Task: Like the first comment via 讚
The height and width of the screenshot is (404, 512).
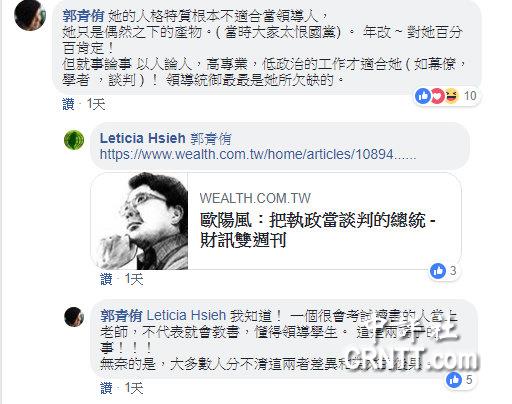Action: (x=68, y=104)
